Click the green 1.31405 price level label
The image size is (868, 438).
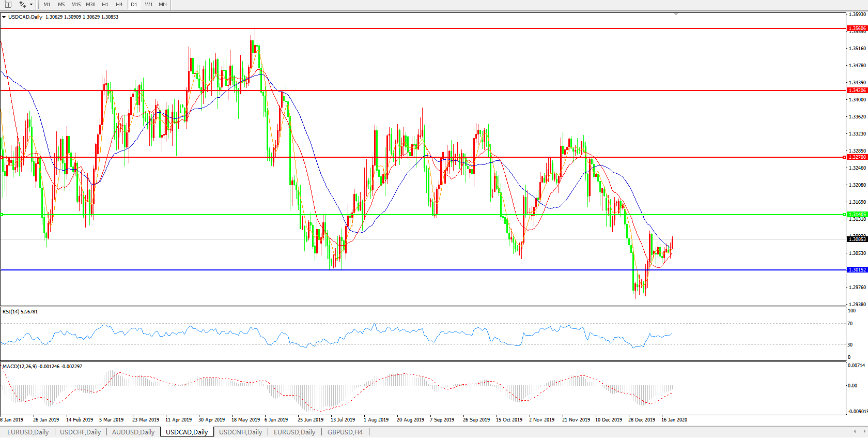pos(857,215)
